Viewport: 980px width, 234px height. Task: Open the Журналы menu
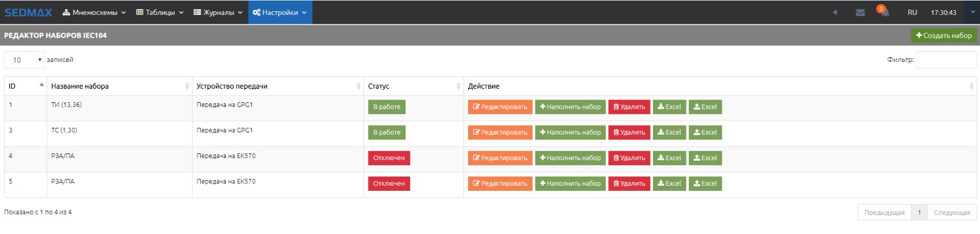[218, 12]
